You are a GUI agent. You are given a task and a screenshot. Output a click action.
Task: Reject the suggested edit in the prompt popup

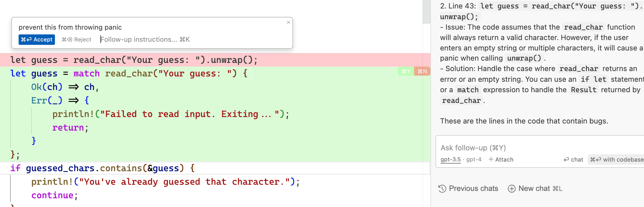76,39
